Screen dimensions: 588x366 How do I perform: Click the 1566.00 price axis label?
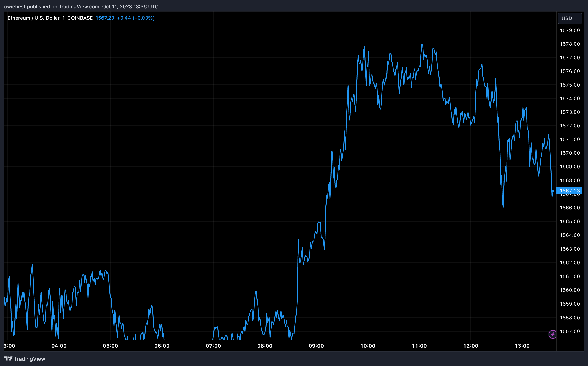tap(570, 208)
